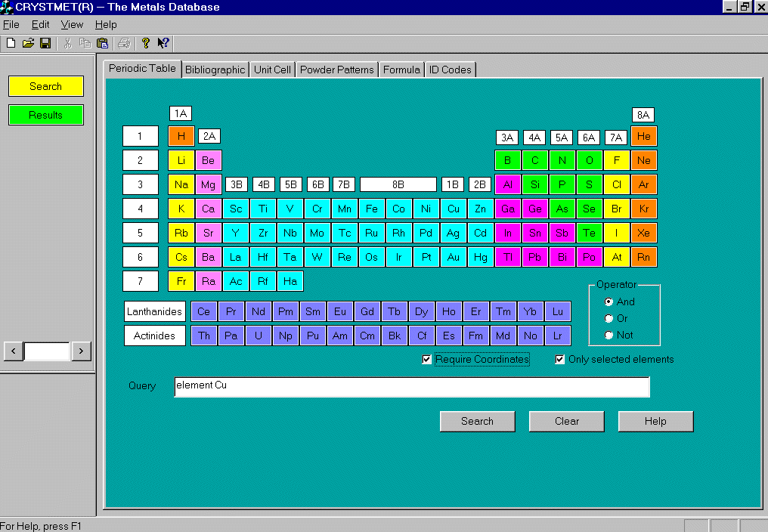Viewport: 768px width, 532px height.
Task: Select the magenta Pb element tile
Action: (x=535, y=257)
